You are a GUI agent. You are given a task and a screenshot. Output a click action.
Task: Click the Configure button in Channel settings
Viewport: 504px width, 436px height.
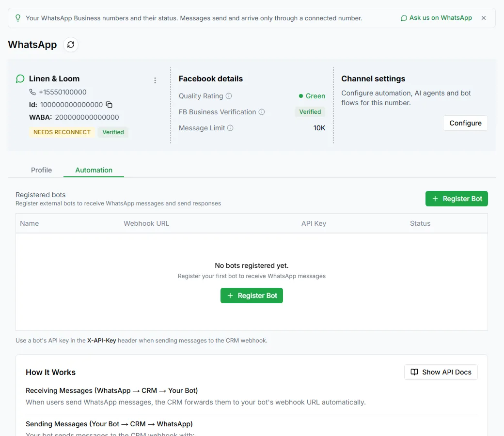[465, 123]
